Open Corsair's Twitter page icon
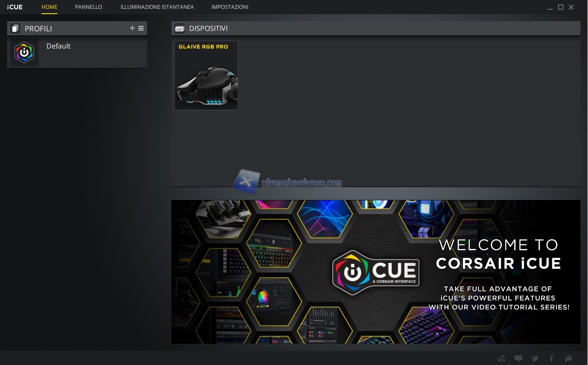This screenshot has height=365, width=588. pos(535,358)
